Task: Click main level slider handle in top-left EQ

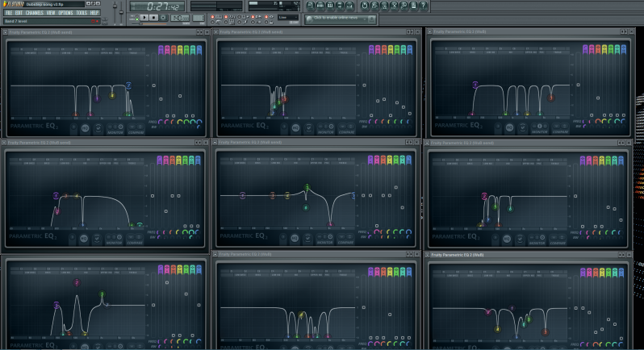Action: pyautogui.click(x=154, y=85)
